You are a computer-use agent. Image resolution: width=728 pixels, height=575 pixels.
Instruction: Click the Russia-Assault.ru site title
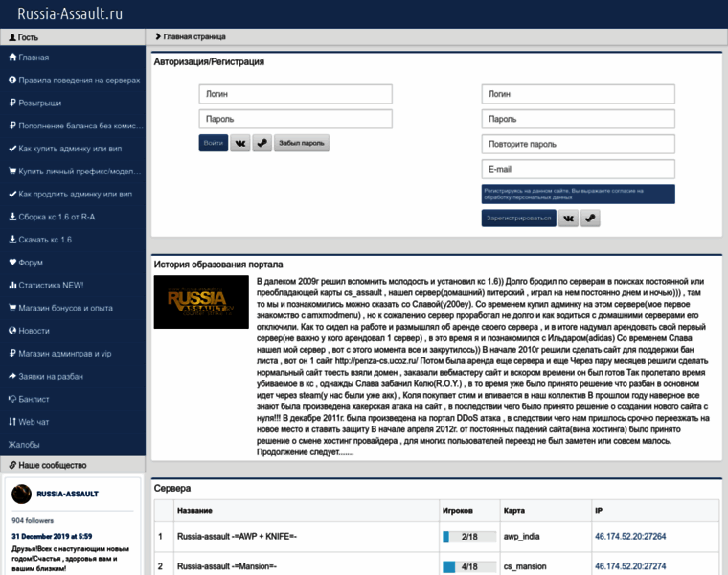(x=70, y=13)
